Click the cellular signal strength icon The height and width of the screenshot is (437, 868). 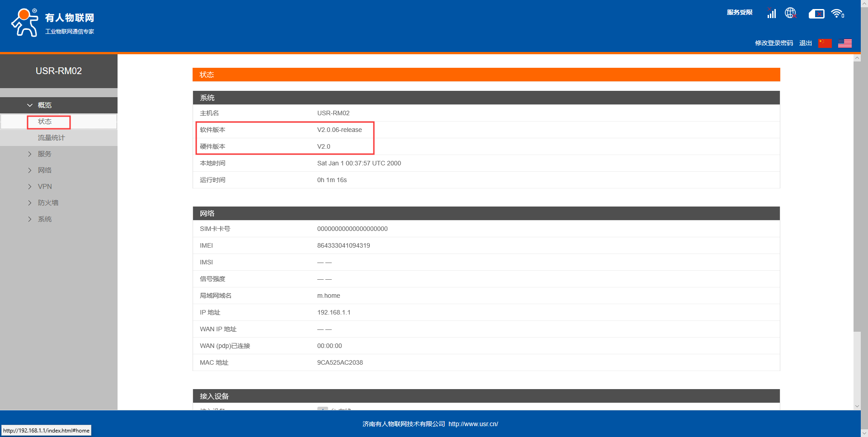tap(771, 14)
